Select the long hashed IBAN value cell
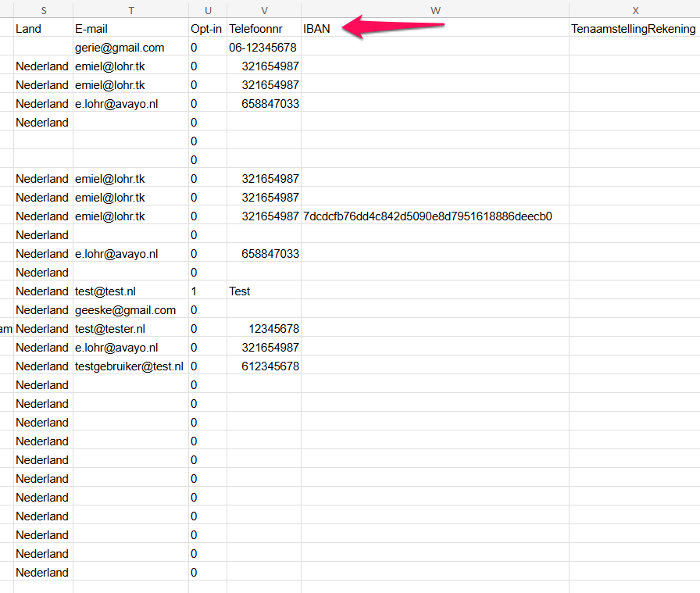700x593 pixels. click(435, 216)
